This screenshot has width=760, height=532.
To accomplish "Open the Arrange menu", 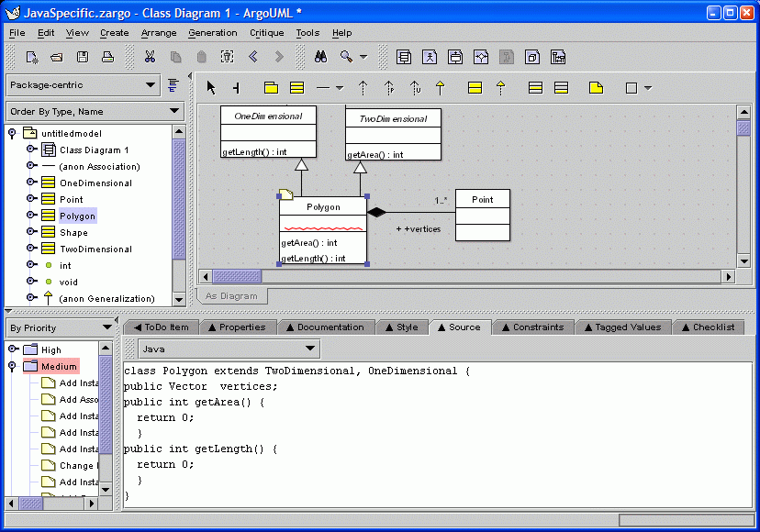I will 159,32.
